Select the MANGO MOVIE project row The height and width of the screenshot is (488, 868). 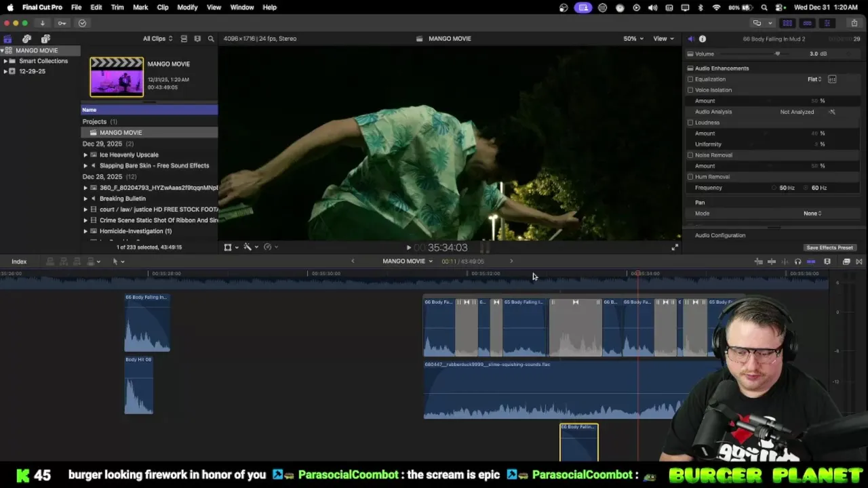point(149,133)
